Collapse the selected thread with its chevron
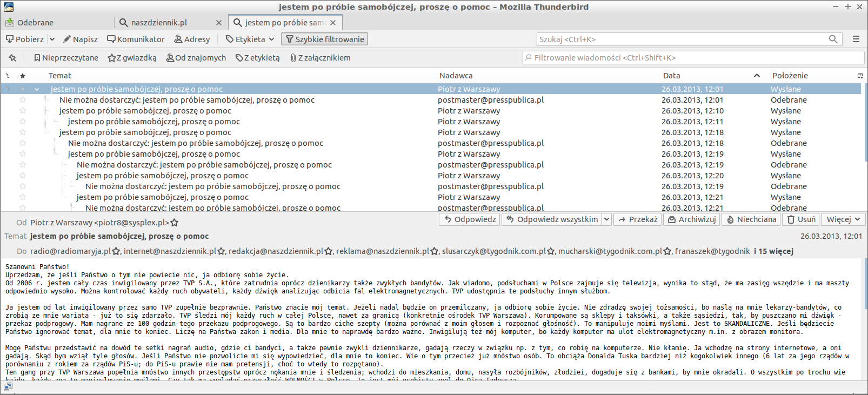 pyautogui.click(x=37, y=89)
